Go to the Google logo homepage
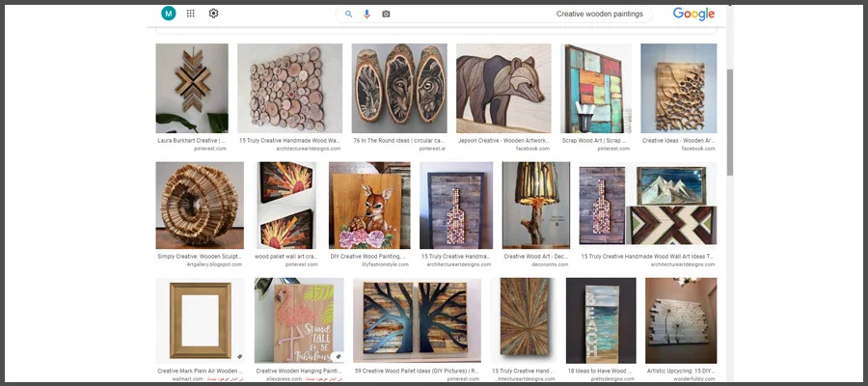This screenshot has height=386, width=868. 693,14
